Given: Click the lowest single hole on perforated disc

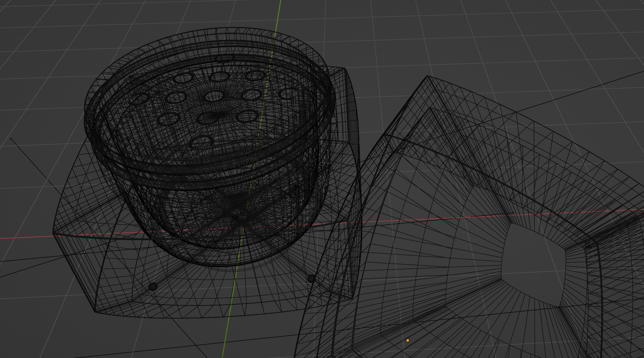Looking at the screenshot, I should coord(201,142).
